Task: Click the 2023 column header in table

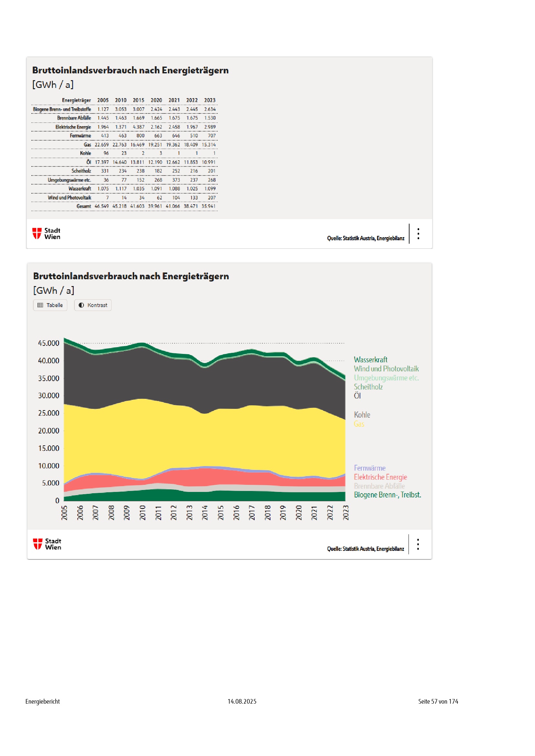Action: click(x=210, y=100)
